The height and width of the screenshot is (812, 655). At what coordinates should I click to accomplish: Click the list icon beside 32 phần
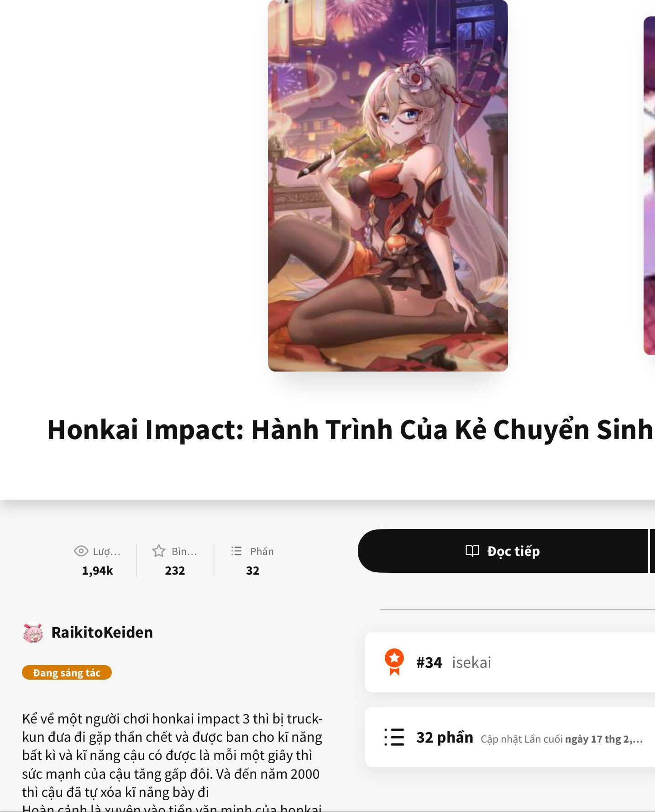[x=394, y=737]
